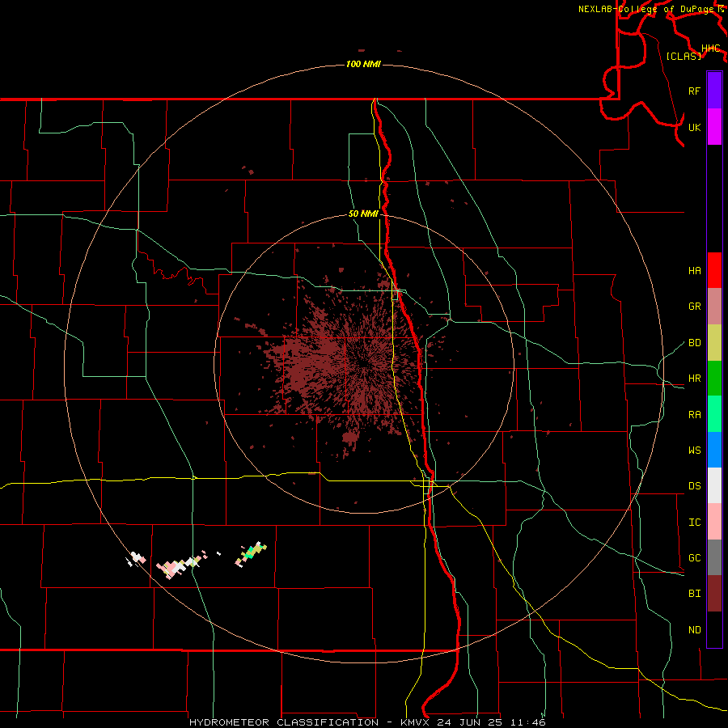Click the green-yellow precipitation echo cluster
Screen dimensions: 728x728
tap(252, 553)
